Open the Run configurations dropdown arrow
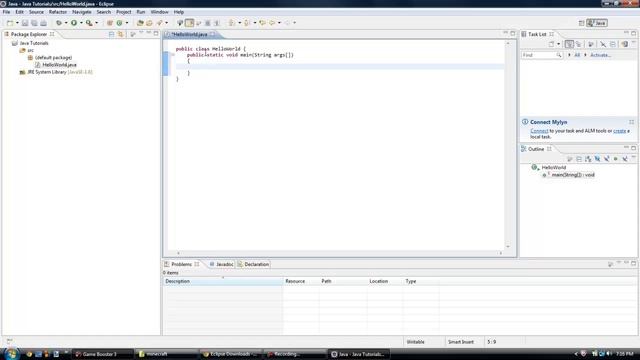Image resolution: width=640 pixels, height=360 pixels. [x=81, y=23]
